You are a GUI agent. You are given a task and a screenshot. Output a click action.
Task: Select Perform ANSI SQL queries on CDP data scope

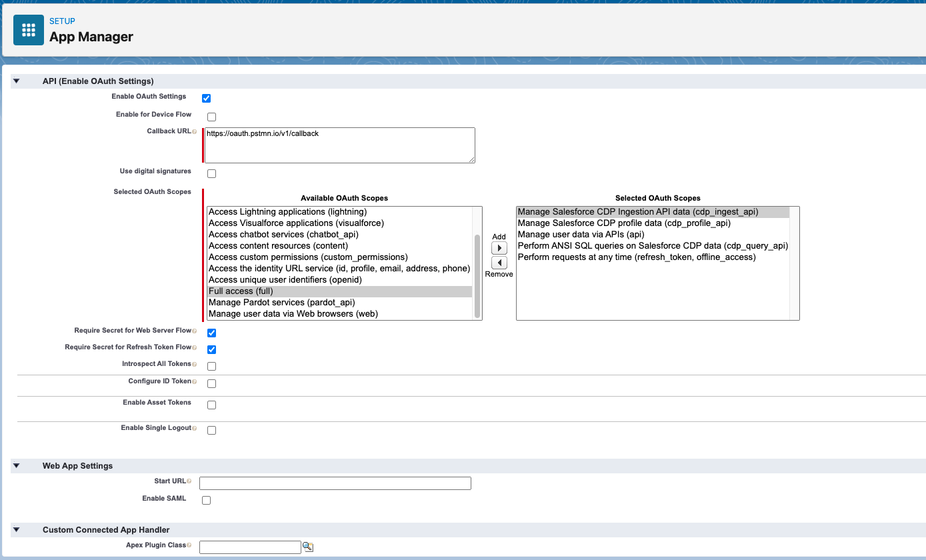click(x=653, y=246)
